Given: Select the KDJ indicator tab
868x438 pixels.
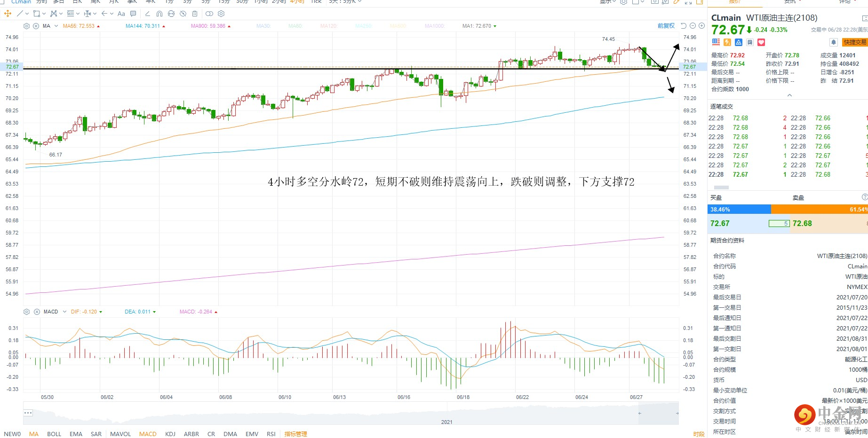Looking at the screenshot, I should [x=170, y=434].
